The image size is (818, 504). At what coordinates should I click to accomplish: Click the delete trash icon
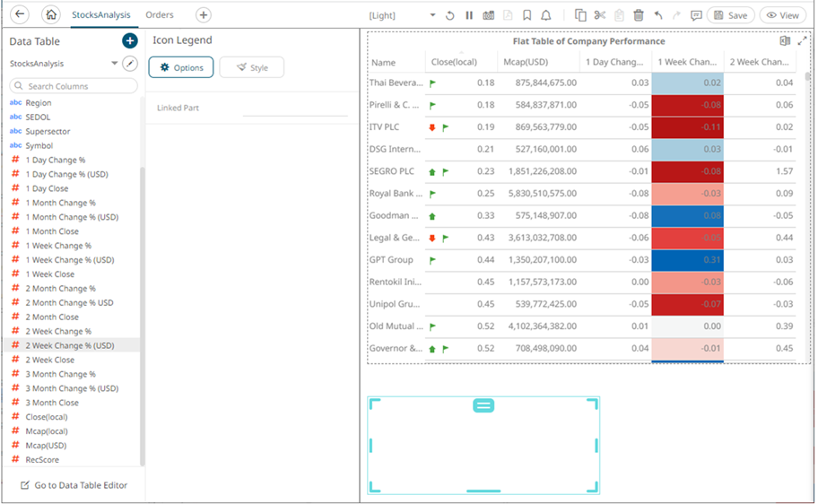pos(639,15)
